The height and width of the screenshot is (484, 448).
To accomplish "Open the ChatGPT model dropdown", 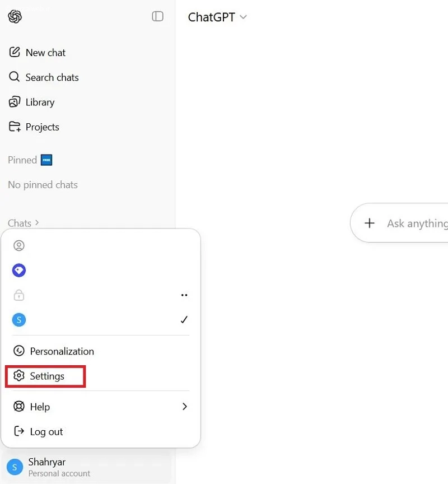I will click(x=217, y=17).
